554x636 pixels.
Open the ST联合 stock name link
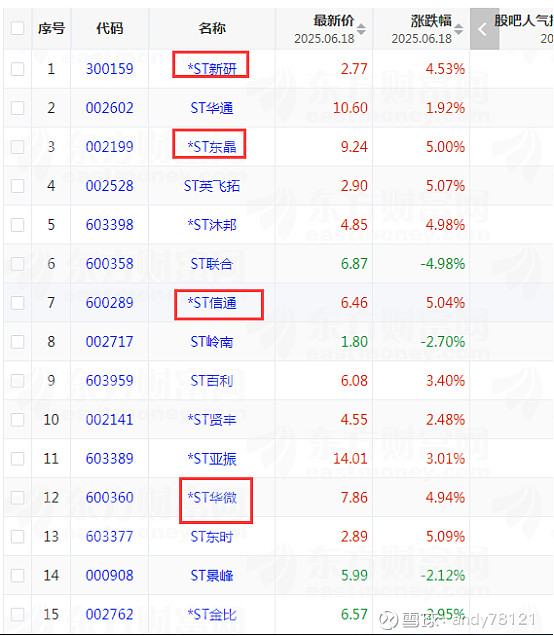pyautogui.click(x=212, y=264)
